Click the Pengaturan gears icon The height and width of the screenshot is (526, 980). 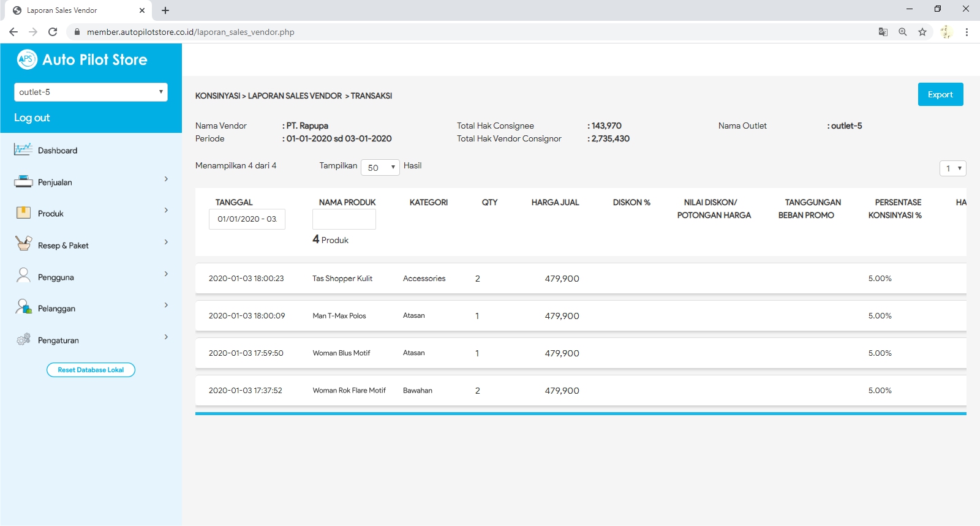(x=23, y=339)
